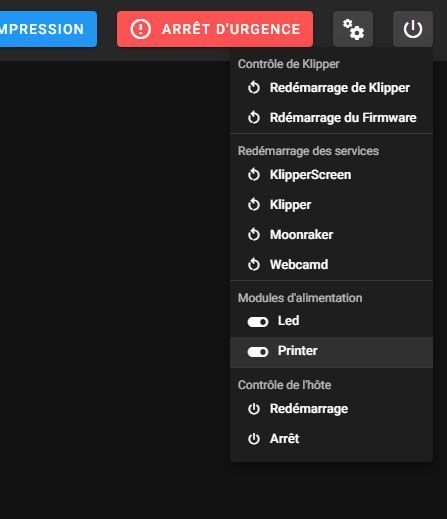Click the partially visible blue IMPRESSION button
The width and height of the screenshot is (447, 519).
[48, 29]
